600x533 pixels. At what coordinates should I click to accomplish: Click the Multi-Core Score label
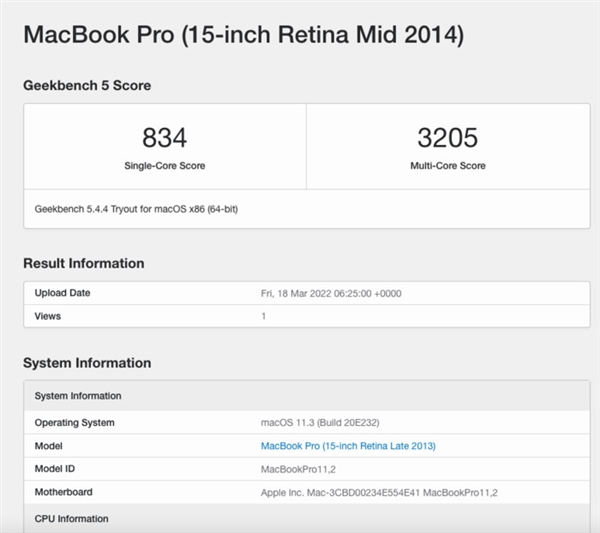point(448,166)
